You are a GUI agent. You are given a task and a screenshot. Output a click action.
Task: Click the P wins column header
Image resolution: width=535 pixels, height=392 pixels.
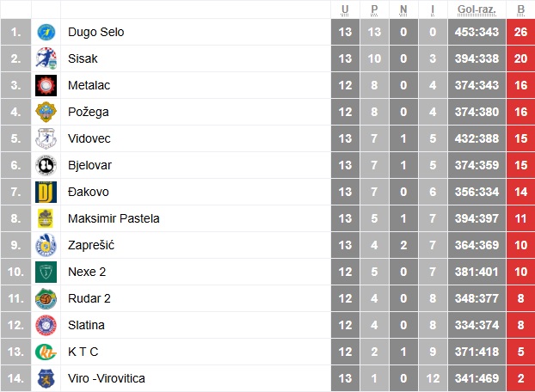point(374,9)
